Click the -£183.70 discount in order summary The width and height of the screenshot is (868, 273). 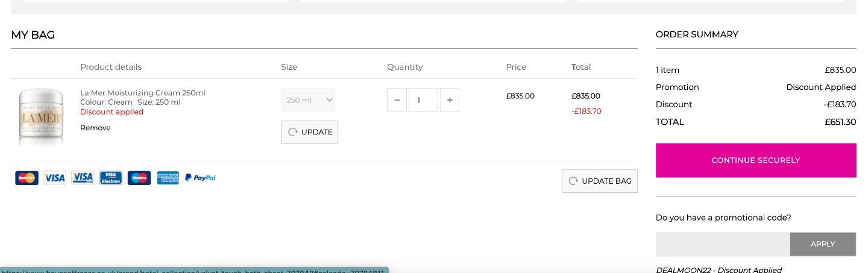840,104
